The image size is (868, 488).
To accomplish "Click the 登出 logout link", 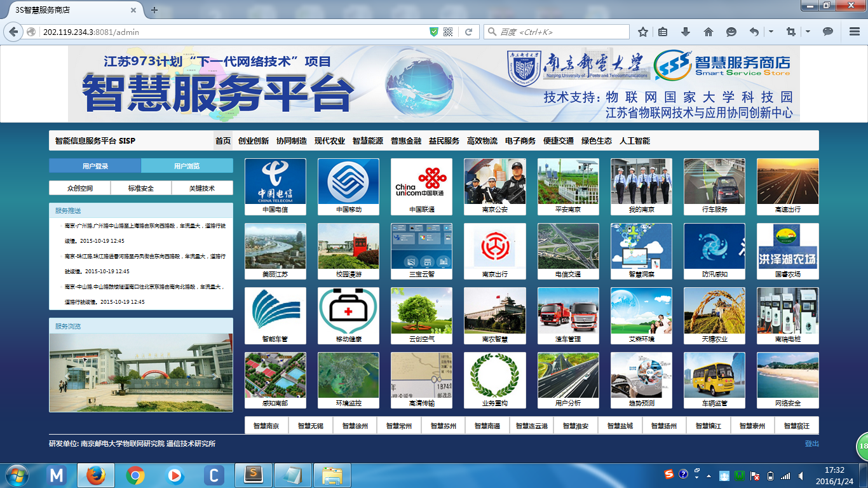I will [x=812, y=444].
